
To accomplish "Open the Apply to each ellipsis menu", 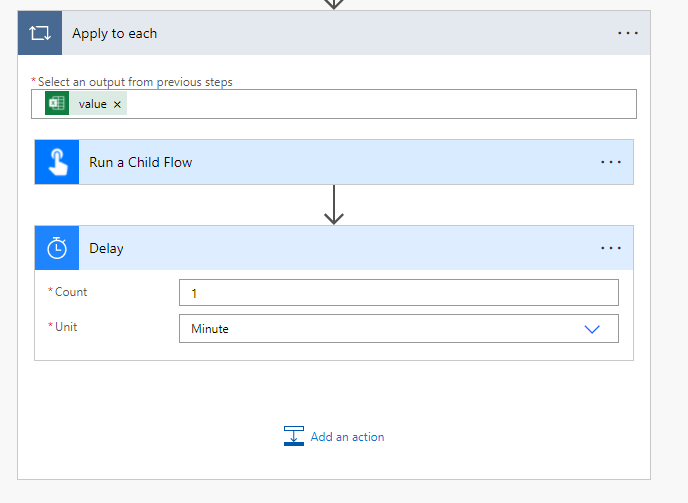I will 627,33.
